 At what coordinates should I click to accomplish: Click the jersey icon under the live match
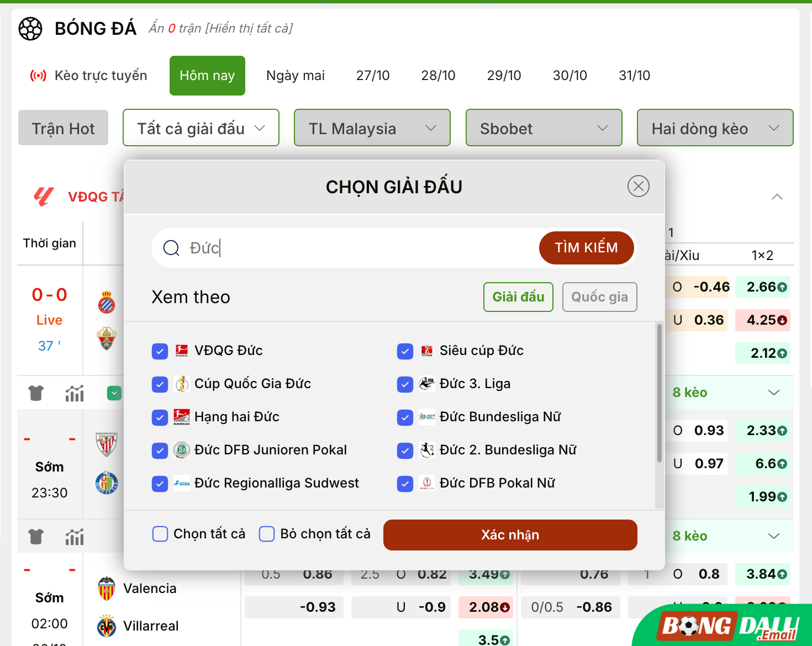pyautogui.click(x=36, y=393)
